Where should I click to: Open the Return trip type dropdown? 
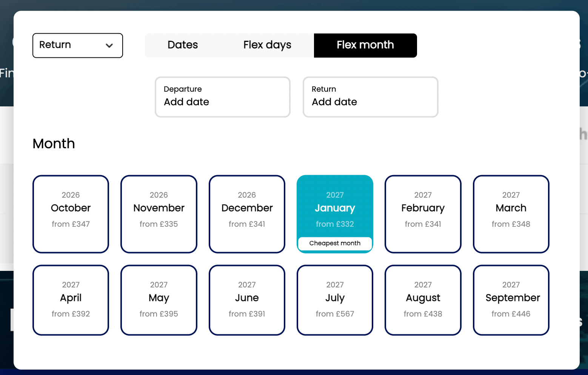(x=78, y=45)
